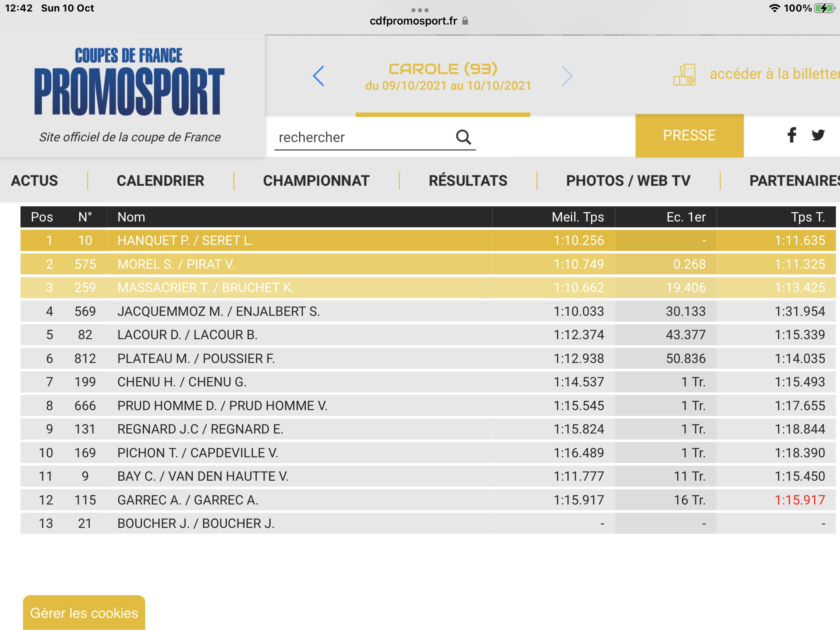
Task: Go to previous event with left chevron
Action: click(x=318, y=76)
